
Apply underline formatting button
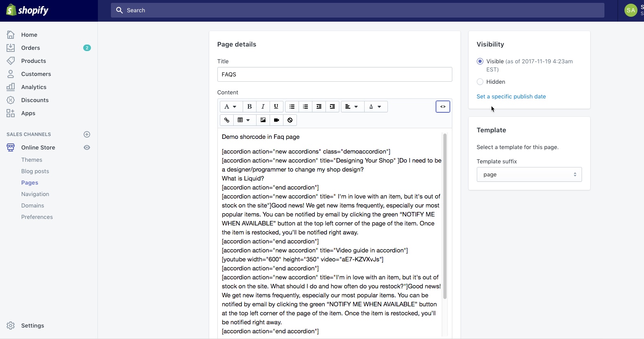click(276, 107)
